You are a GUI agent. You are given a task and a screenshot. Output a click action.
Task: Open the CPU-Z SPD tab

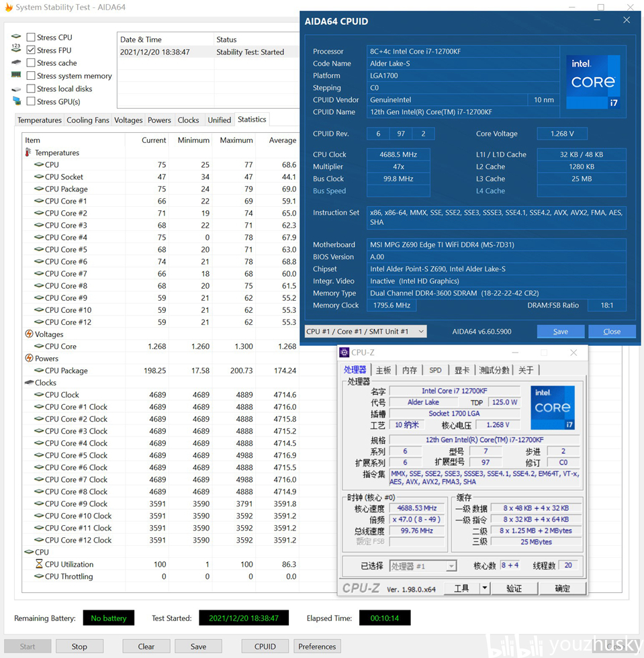[x=435, y=370]
